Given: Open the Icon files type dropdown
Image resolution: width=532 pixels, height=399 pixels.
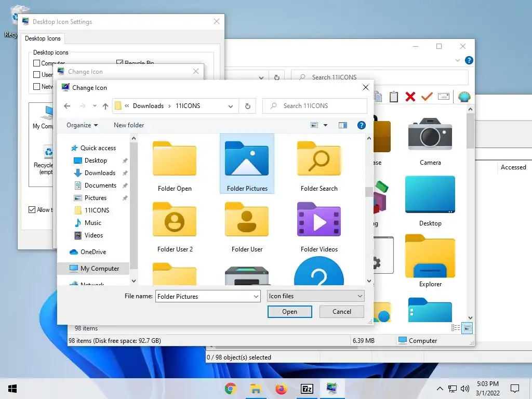Looking at the screenshot, I should point(315,296).
